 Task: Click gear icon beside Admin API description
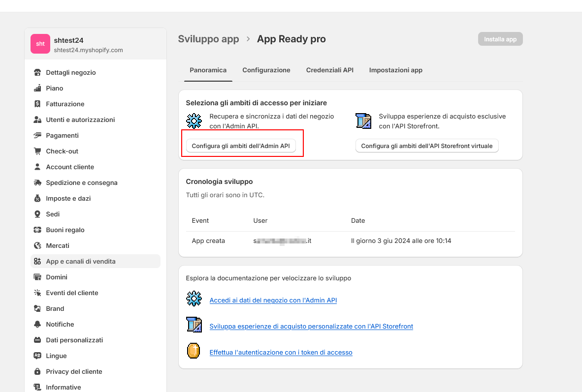(194, 121)
